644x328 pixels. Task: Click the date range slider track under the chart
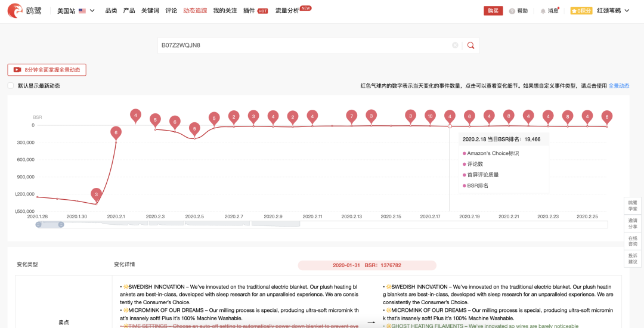click(x=323, y=224)
